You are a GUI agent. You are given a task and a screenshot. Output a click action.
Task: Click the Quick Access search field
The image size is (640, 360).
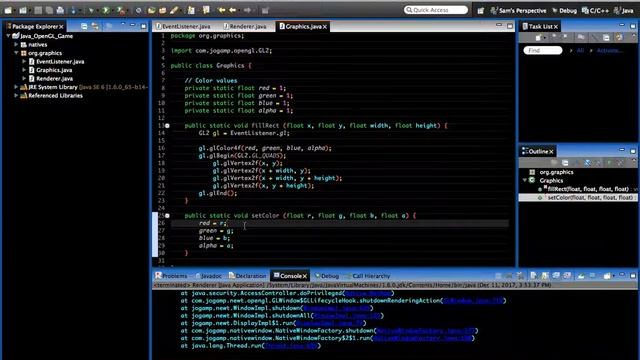(436, 10)
